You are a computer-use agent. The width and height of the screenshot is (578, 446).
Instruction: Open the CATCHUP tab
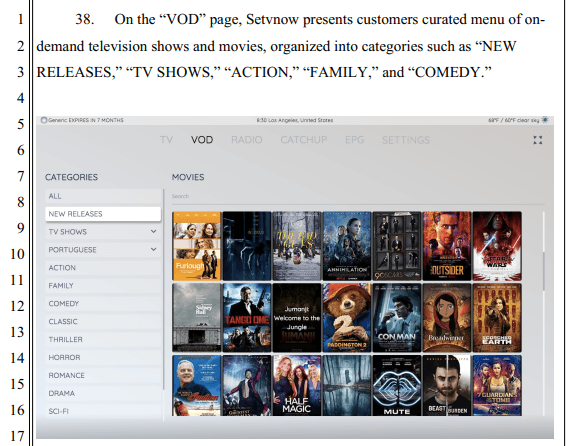304,140
